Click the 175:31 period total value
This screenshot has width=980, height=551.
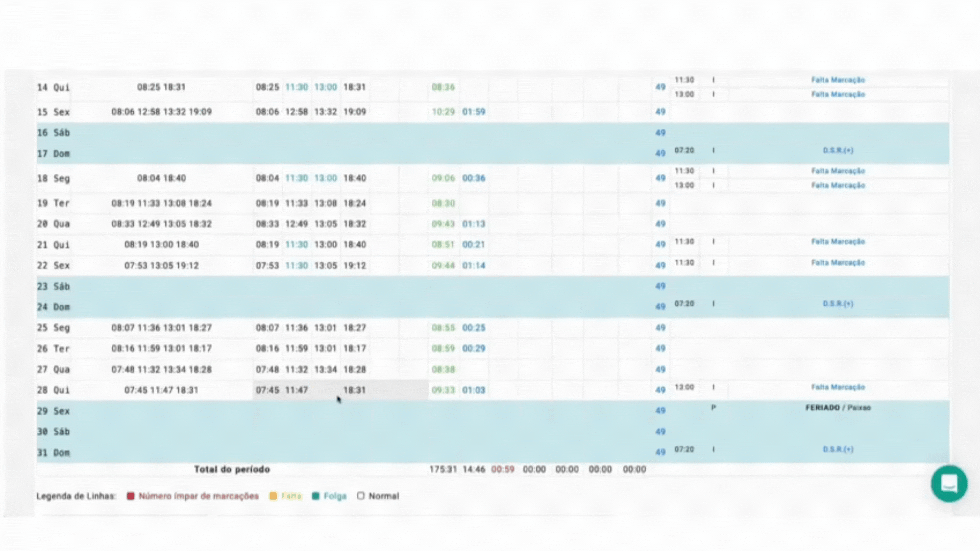pos(443,469)
